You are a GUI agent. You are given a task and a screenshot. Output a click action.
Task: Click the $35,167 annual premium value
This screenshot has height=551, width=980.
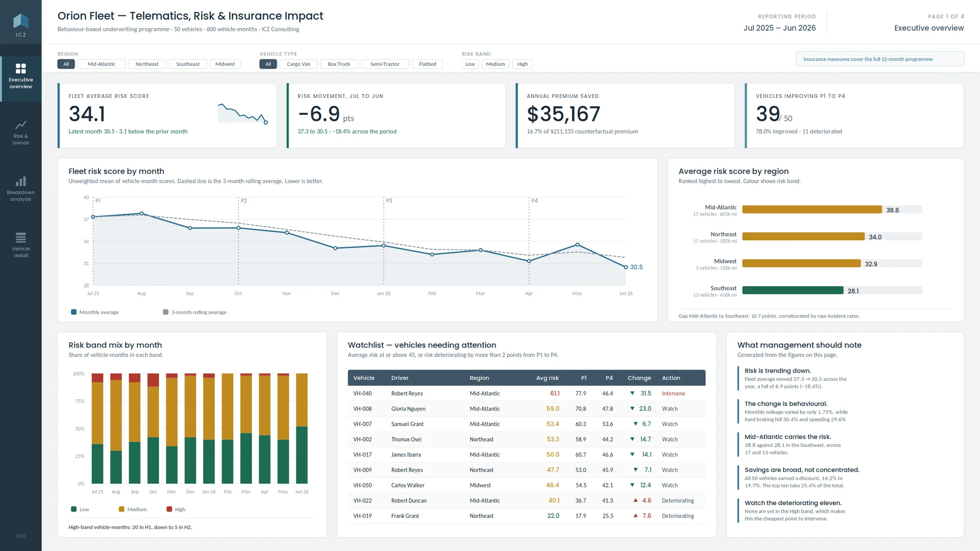563,114
